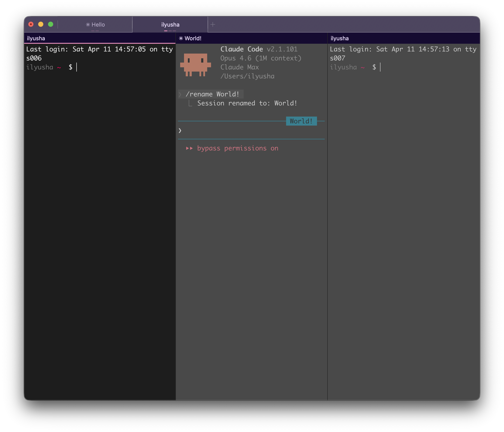The height and width of the screenshot is (432, 504).
Task: Click 'Last login' line ending 14:57:05
Action: [100, 49]
